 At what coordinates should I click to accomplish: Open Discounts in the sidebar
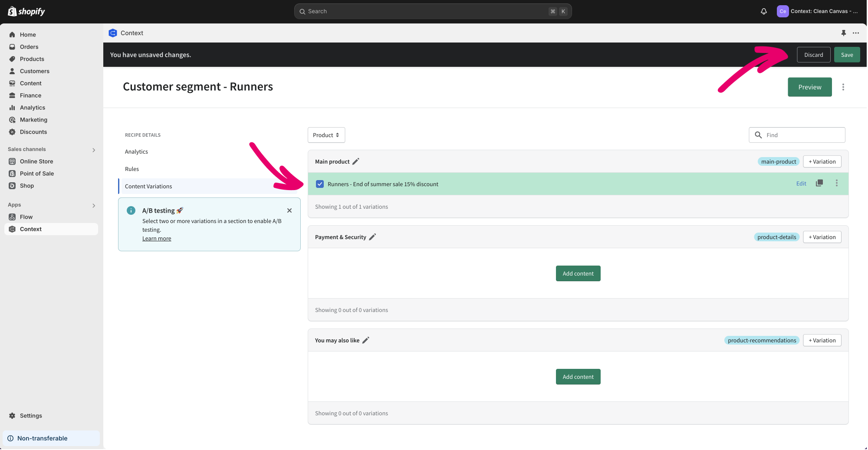[x=33, y=132]
